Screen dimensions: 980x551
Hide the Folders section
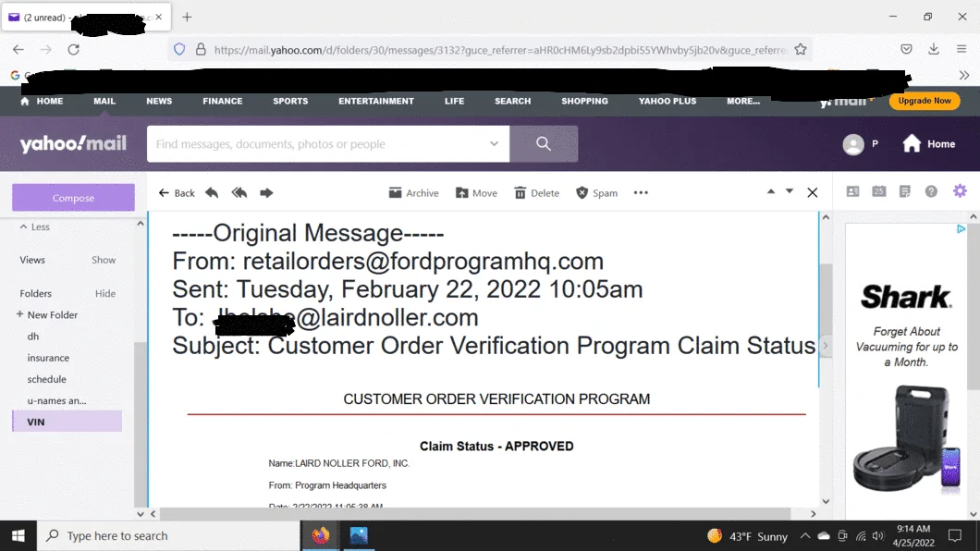point(105,293)
